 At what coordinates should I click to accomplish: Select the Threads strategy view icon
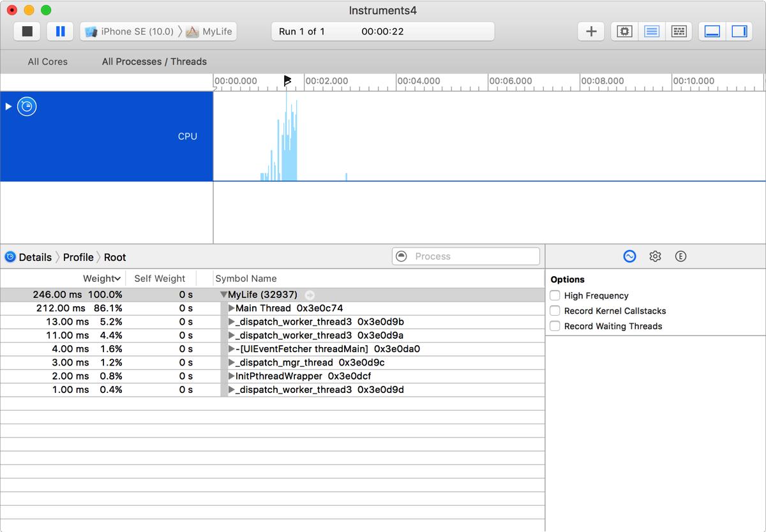pos(679,31)
